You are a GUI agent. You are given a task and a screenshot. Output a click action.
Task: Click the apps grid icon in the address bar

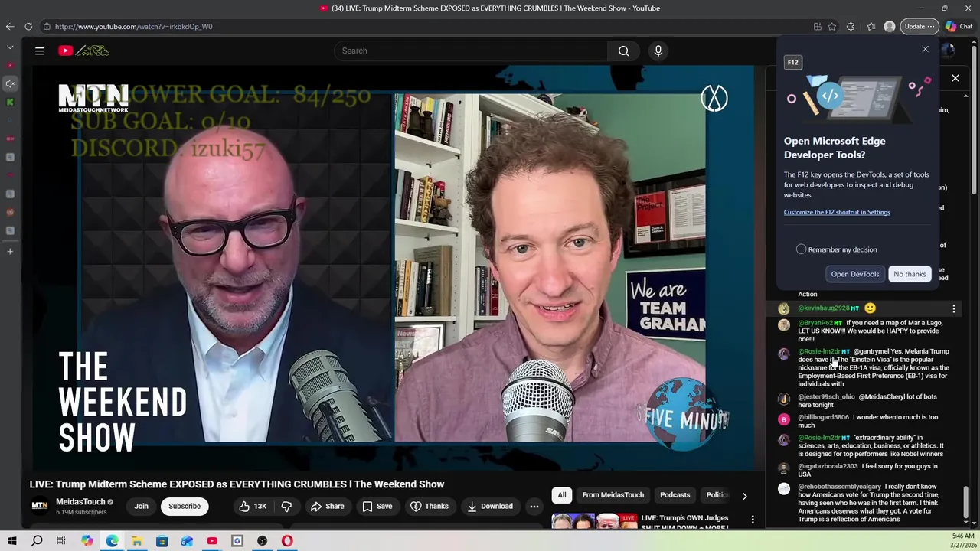pos(818,26)
